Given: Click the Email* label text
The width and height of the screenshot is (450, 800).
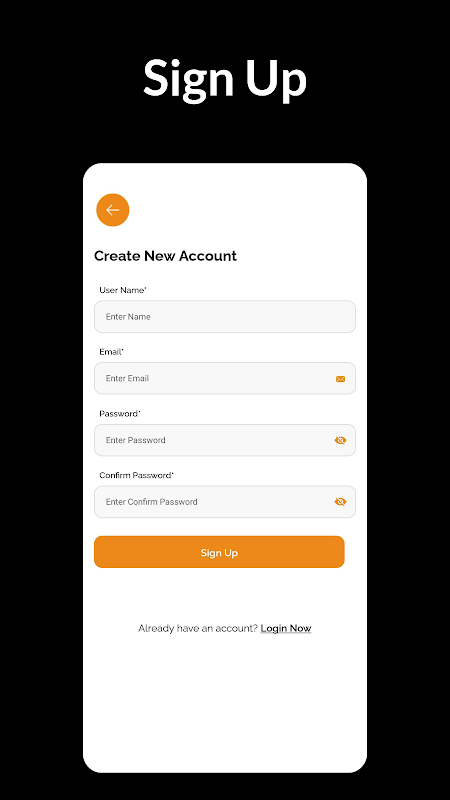Looking at the screenshot, I should point(112,352).
